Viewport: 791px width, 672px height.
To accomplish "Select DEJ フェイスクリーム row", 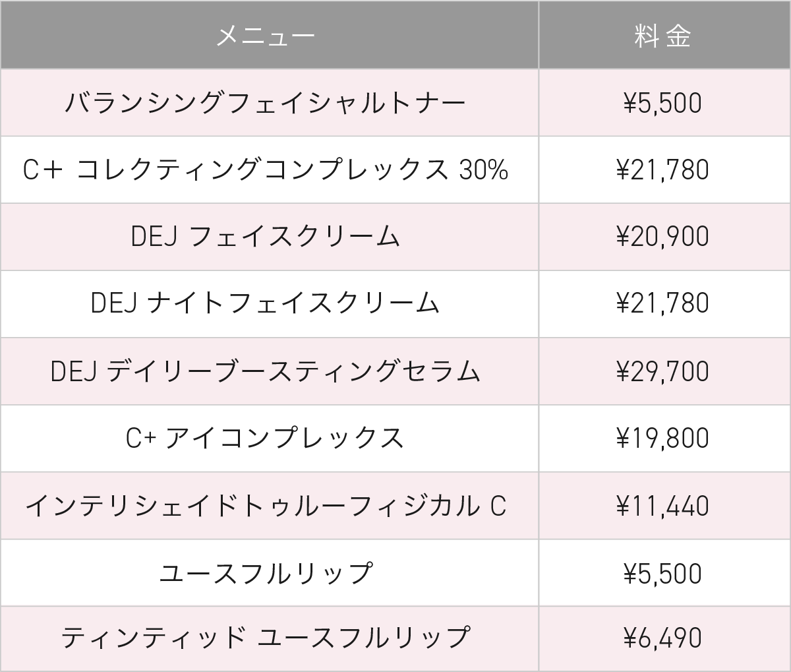I will tap(266, 237).
